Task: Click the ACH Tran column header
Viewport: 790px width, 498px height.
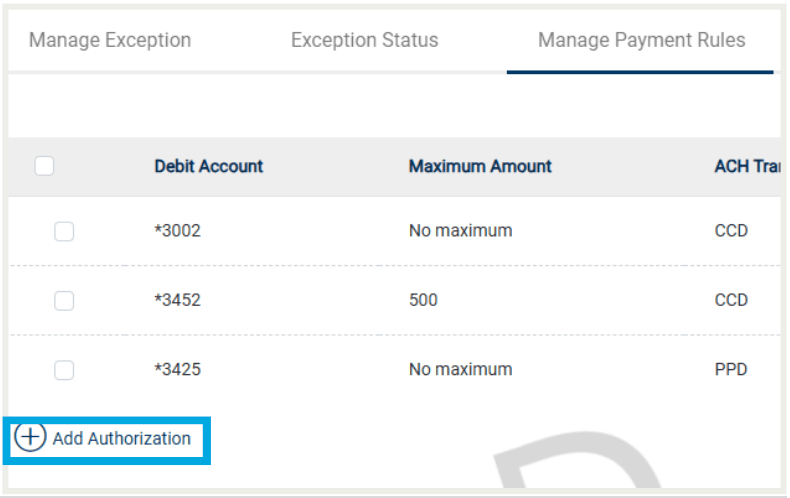Action: tap(747, 166)
